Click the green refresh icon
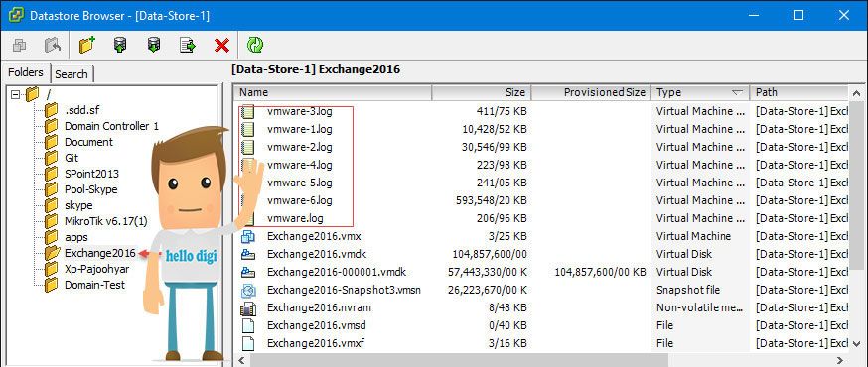Screen dimensions: 868x367 pos(255,45)
